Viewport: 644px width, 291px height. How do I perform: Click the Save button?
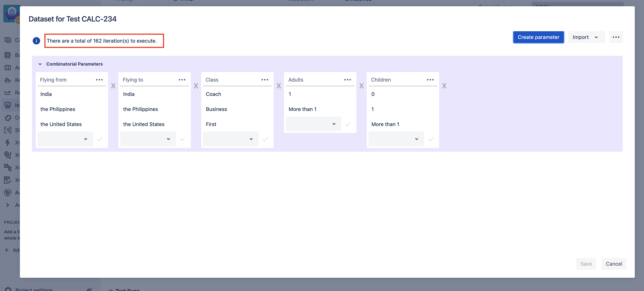586,264
